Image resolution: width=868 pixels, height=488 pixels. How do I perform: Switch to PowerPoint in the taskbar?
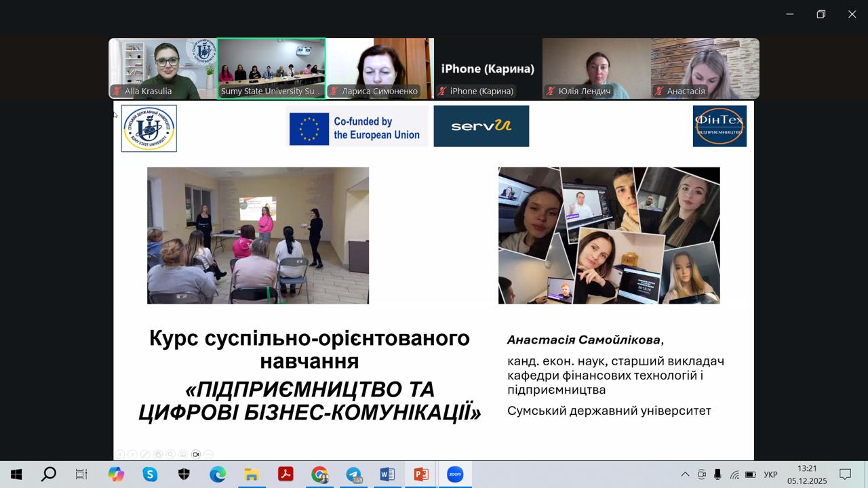(421, 474)
